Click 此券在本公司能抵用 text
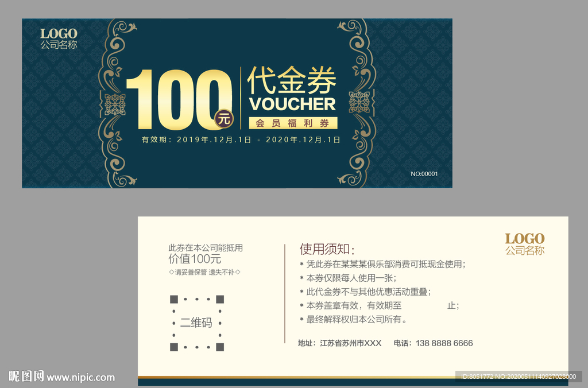Screen dimensions: 588x388 click(206, 248)
